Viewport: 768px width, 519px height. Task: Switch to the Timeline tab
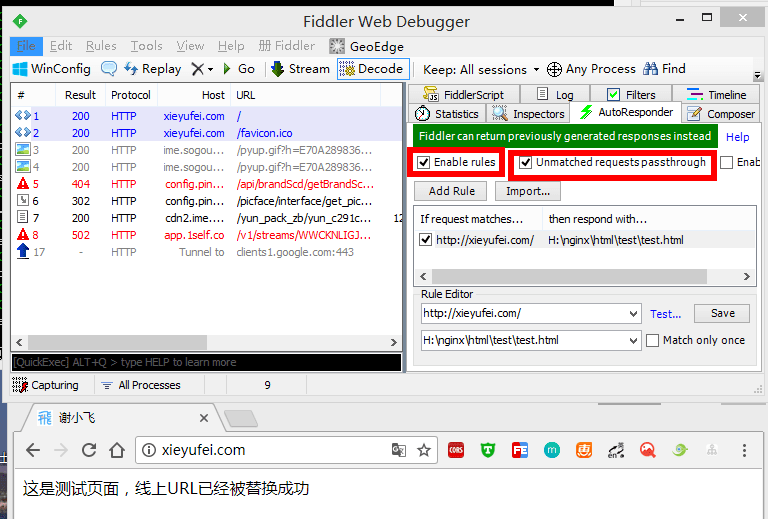click(716, 94)
